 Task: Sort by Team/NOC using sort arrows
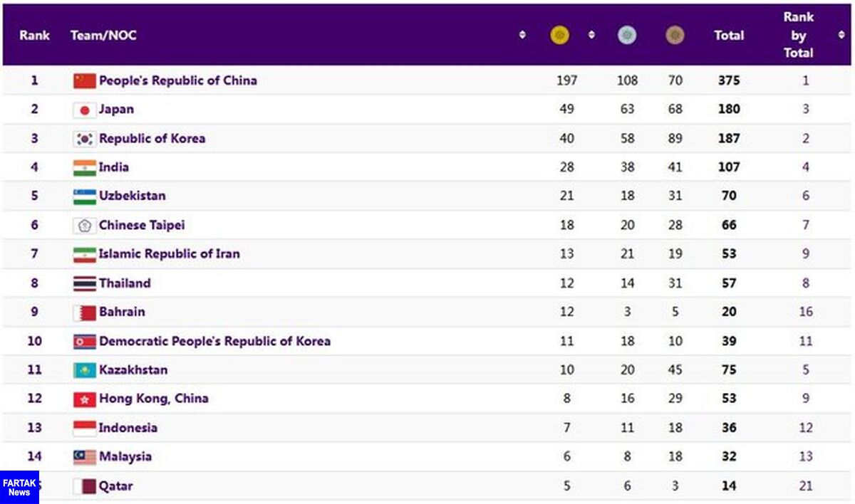522,35
